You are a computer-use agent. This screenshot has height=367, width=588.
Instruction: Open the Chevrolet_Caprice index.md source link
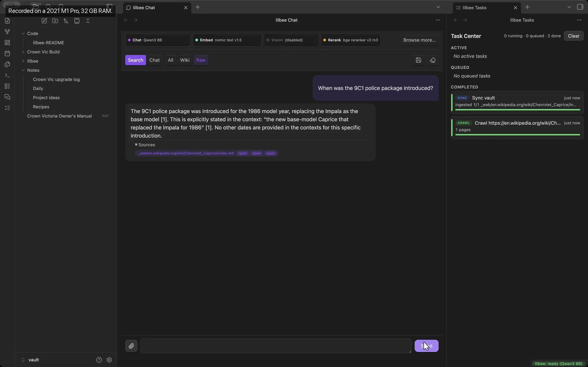point(186,153)
